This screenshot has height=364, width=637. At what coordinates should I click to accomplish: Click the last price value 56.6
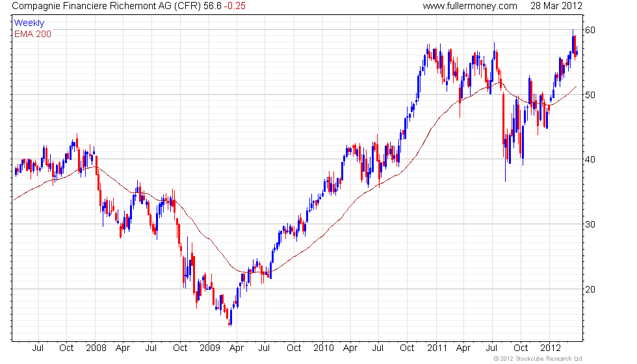[213, 6]
